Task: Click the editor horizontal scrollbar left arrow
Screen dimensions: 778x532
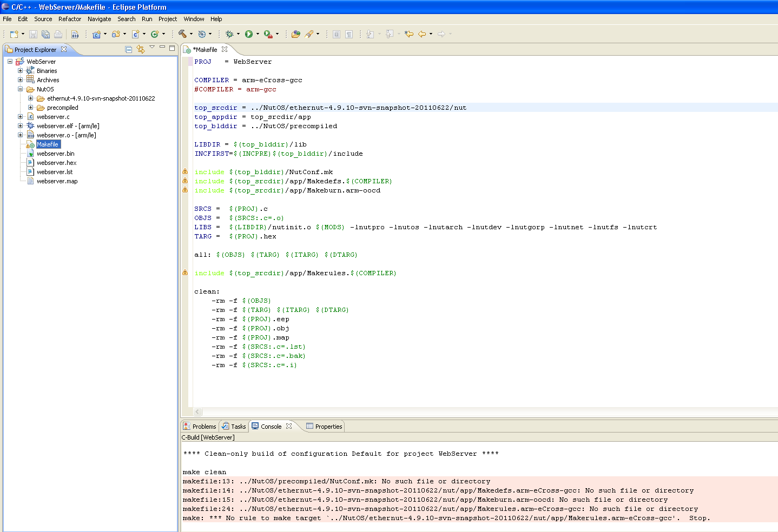Action: click(x=197, y=412)
